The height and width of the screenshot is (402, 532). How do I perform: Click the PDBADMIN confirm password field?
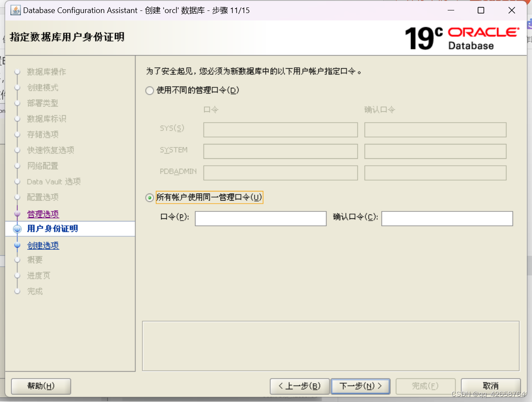pos(435,173)
